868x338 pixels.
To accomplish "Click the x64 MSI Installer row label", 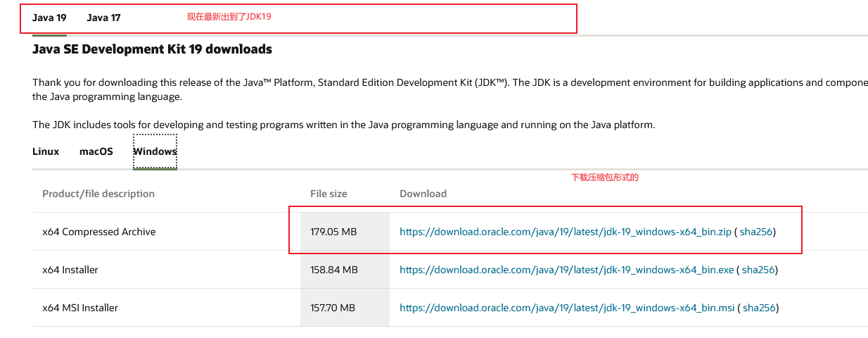I will point(80,308).
